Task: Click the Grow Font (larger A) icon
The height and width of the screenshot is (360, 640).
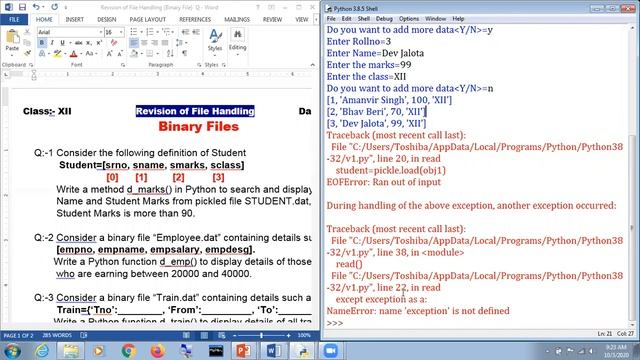Action: coord(109,53)
